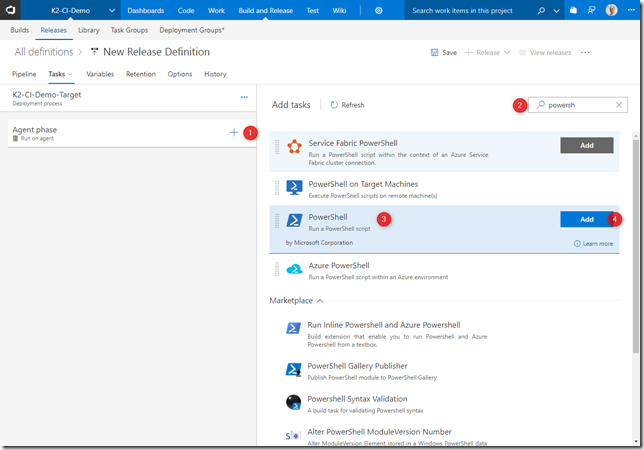Select the Azure PowerShell task
The width and height of the screenshot is (644, 450).
pyautogui.click(x=444, y=270)
